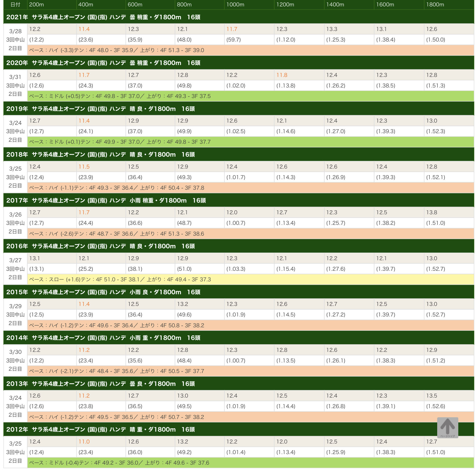Click the orange 11.0 lap in 2012 row
Image resolution: width=476 pixels, height=474 pixels.
click(x=84, y=442)
